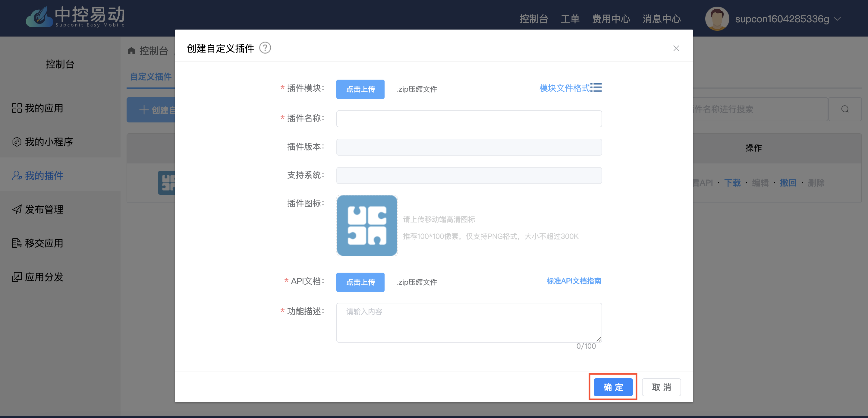Viewport: 868px width, 418px height.
Task: Click the Supconit Easy Mobile logo
Action: (75, 17)
